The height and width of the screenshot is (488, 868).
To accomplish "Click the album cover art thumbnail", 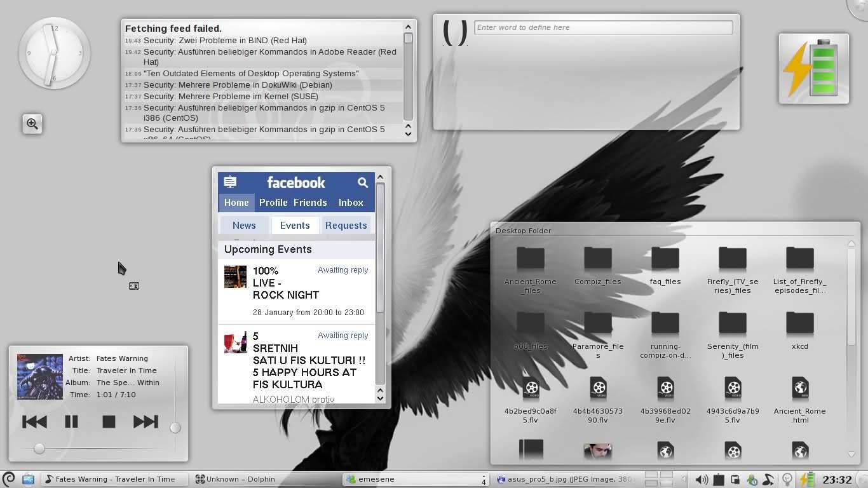I will (x=40, y=377).
